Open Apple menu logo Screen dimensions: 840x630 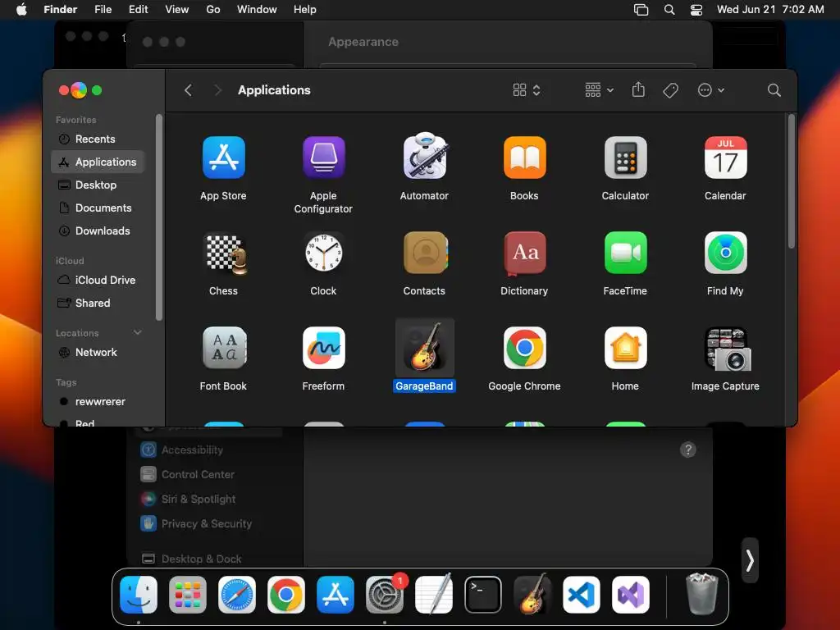tap(21, 9)
